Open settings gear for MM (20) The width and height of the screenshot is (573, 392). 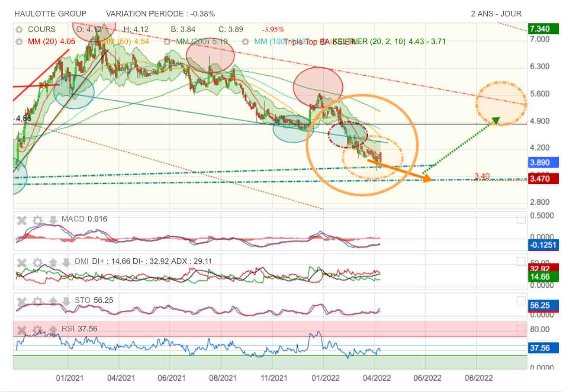coord(19,42)
